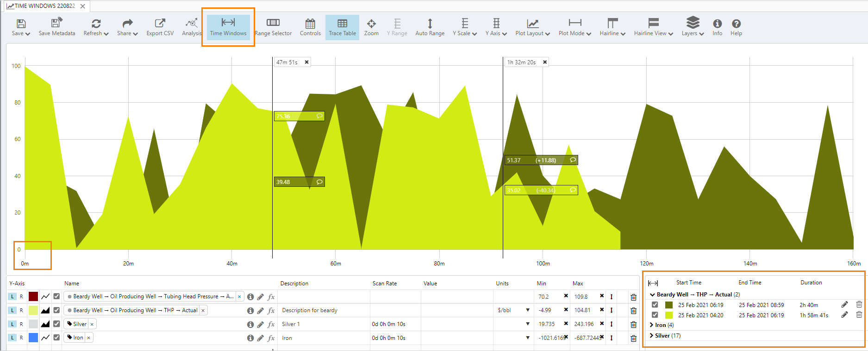Screen dimensions: 868x351
Task: Uncheck the Silver trace visibility checkbox
Action: [x=56, y=324]
